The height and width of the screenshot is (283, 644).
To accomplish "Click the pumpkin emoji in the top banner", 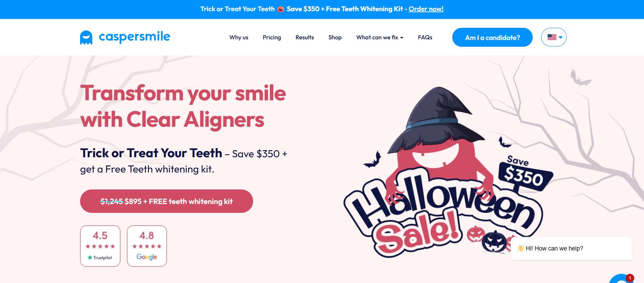I will pos(280,9).
